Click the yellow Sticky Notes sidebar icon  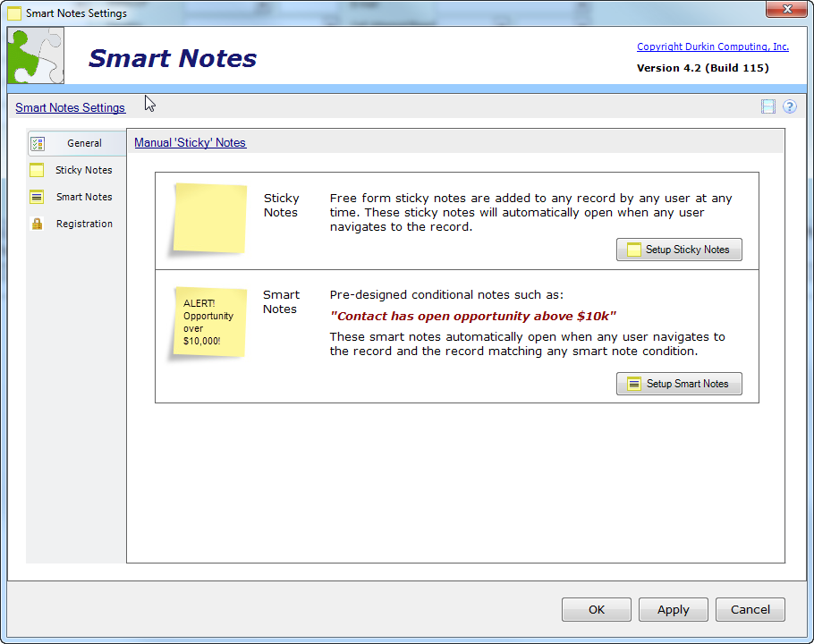coord(37,170)
